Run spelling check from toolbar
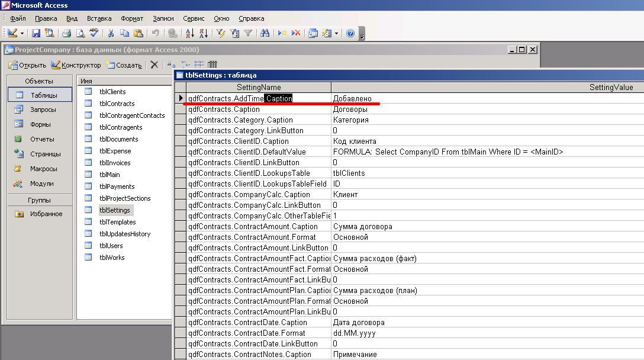The height and width of the screenshot is (360, 644). [x=94, y=34]
